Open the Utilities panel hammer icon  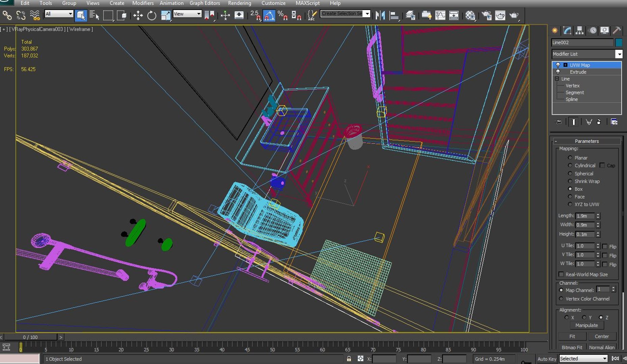click(x=617, y=31)
